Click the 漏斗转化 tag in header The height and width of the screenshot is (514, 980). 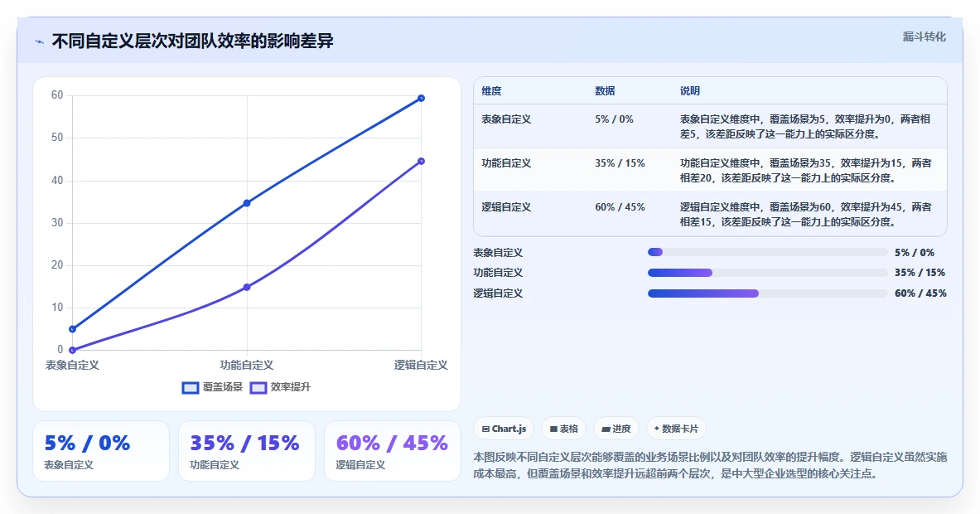(924, 37)
